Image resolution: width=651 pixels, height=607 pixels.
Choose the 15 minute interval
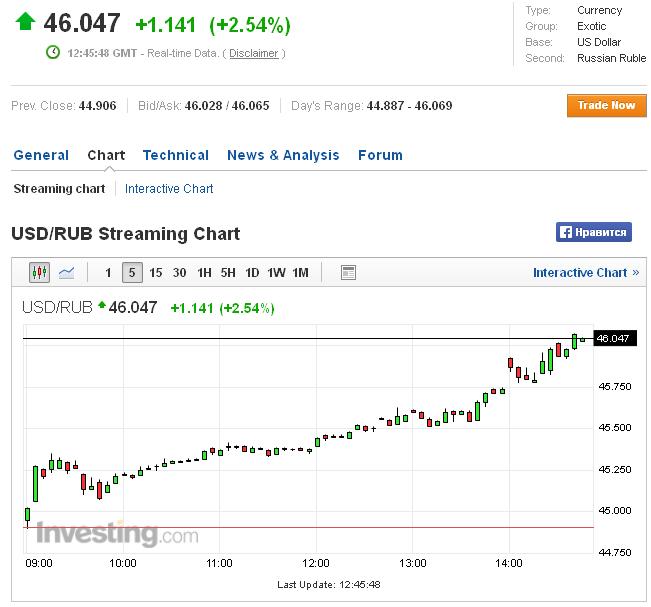(156, 273)
